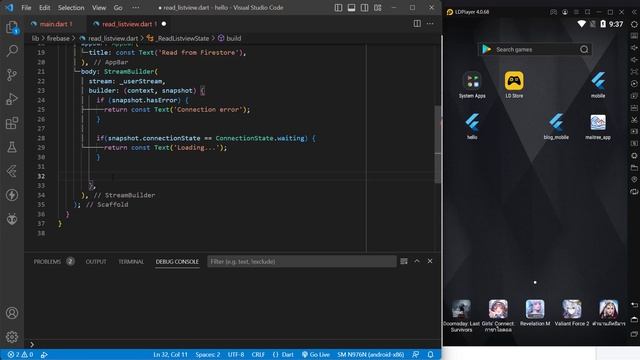Open the Accounts menu icon
The image size is (640, 360).
tap(12, 313)
